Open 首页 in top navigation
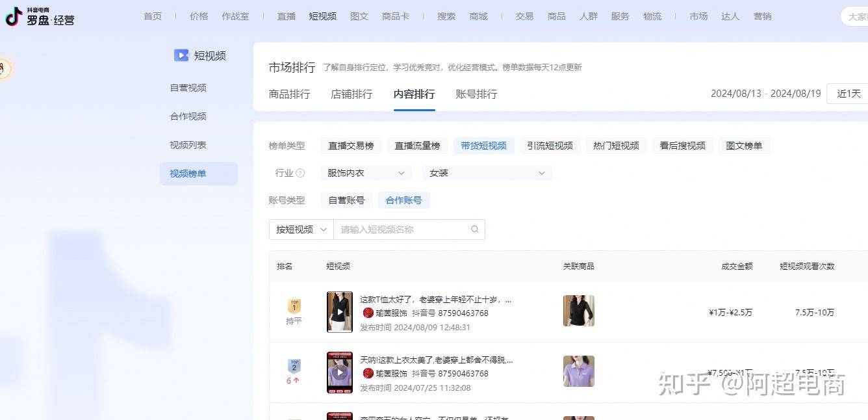Image resolution: width=868 pixels, height=420 pixels. pos(153,16)
